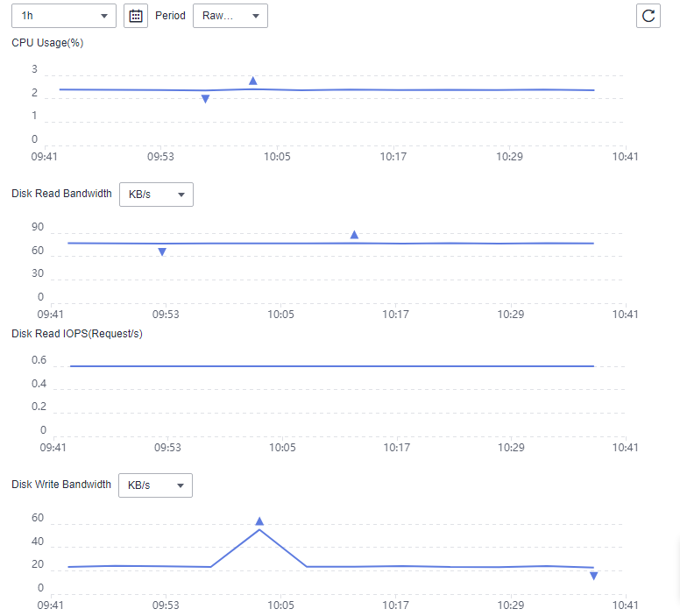Click the Disk Read IOPS(Request/s) title
This screenshot has height=616, width=680.
point(77,334)
